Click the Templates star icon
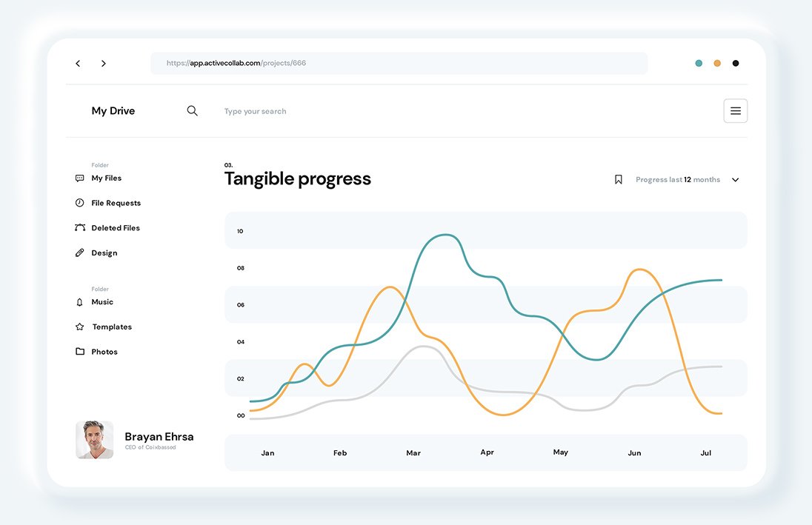The width and height of the screenshot is (812, 525). pos(80,327)
